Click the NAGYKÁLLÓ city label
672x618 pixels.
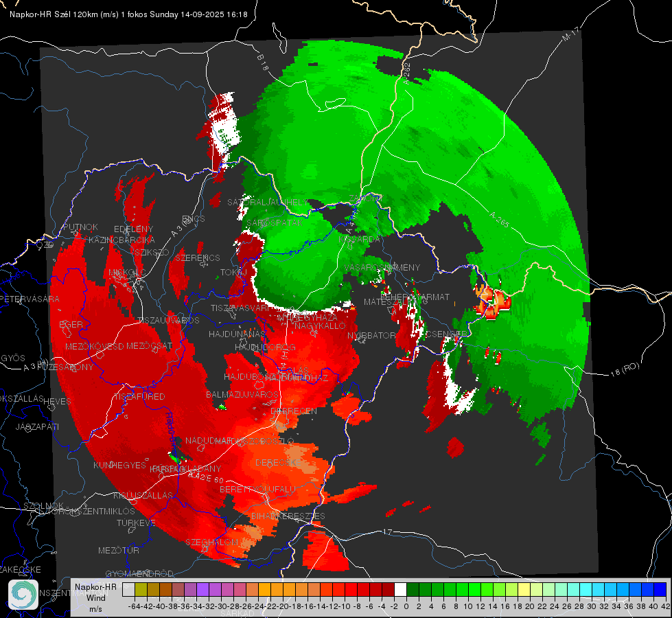pos(320,326)
